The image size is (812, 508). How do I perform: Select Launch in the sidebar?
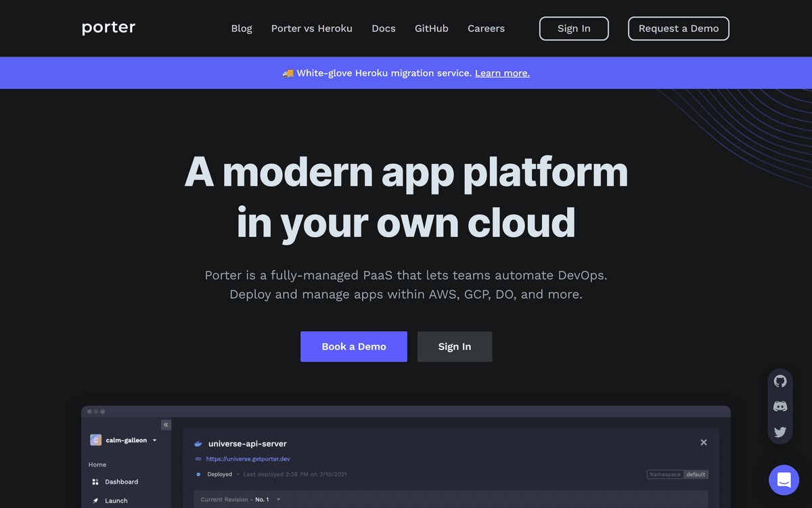pyautogui.click(x=116, y=501)
